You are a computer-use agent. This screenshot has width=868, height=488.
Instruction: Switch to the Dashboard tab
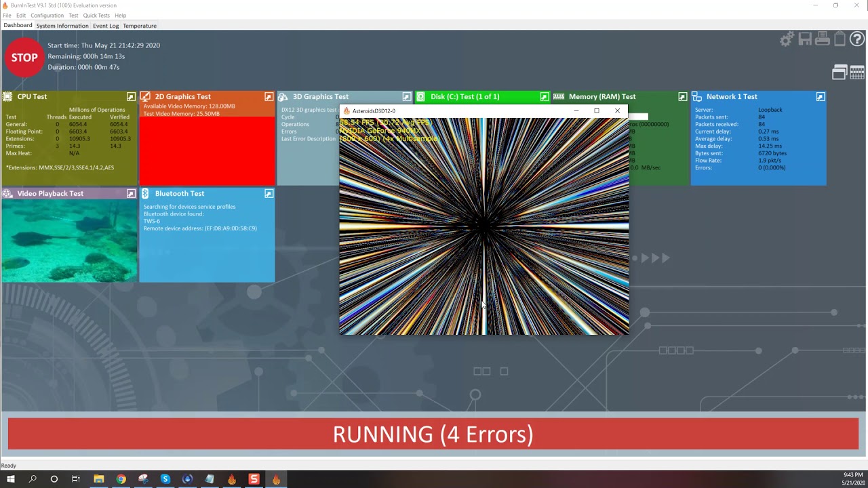click(18, 25)
